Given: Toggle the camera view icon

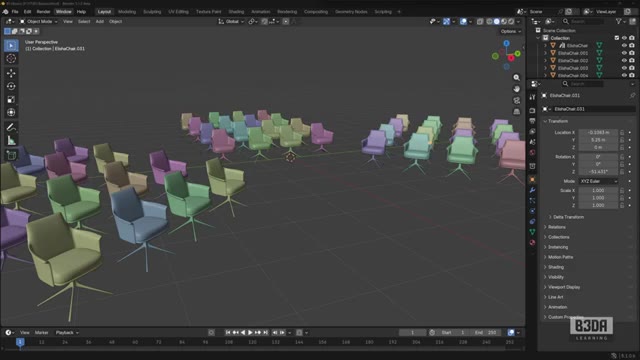Looking at the screenshot, I should [516, 100].
